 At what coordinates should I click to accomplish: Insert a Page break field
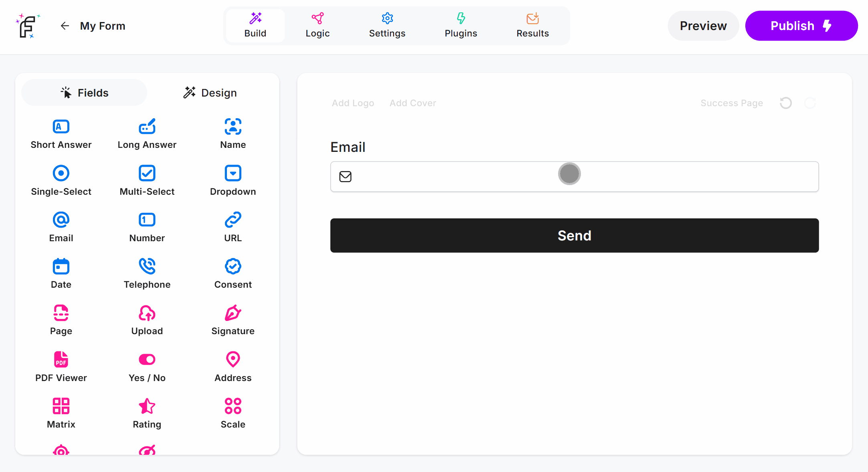coord(61,320)
